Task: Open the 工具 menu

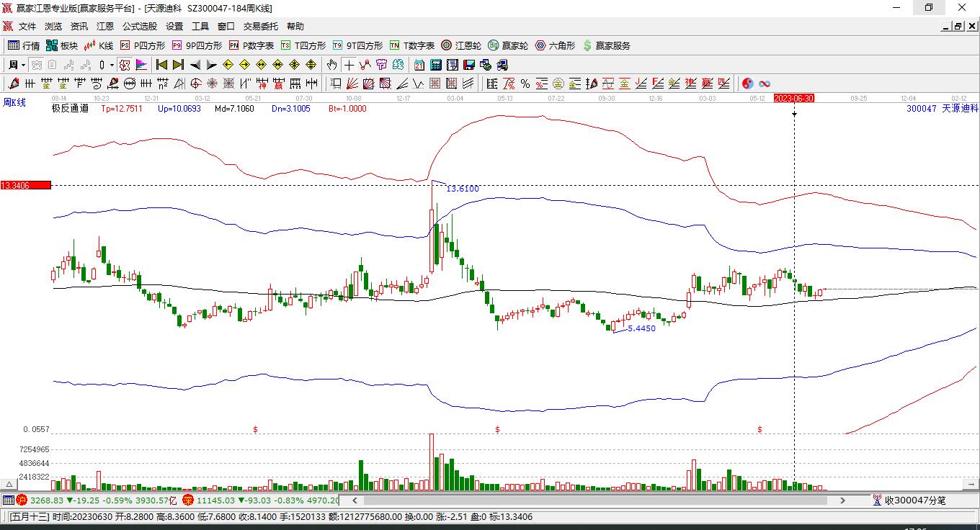Action: (x=200, y=27)
